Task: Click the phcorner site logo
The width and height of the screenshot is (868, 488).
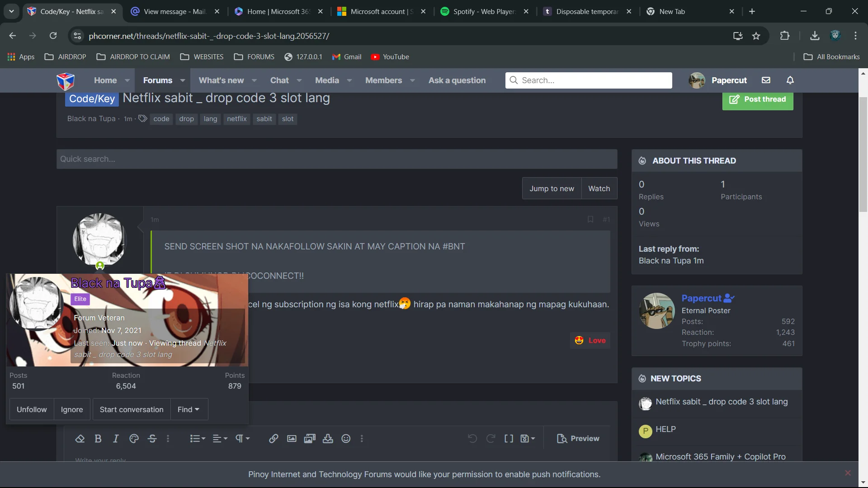Action: point(66,81)
